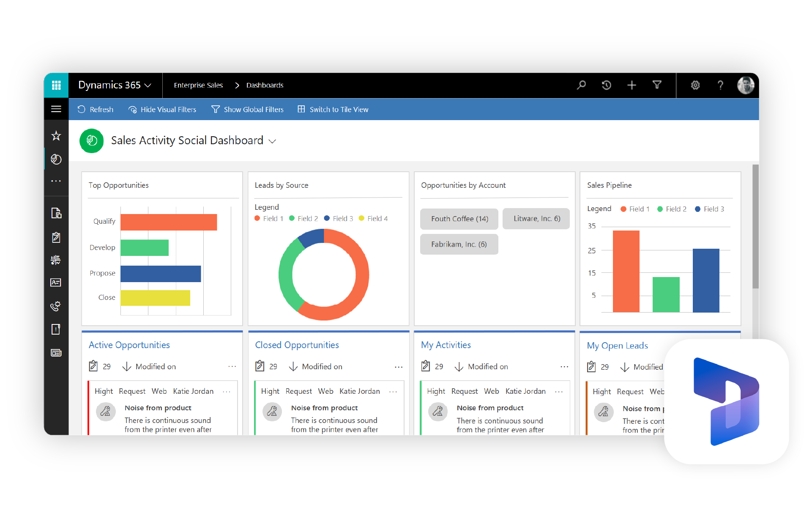Screen dimensions: 812x508
Task: Open Closed Opportunities stream more options
Action: pyautogui.click(x=399, y=367)
